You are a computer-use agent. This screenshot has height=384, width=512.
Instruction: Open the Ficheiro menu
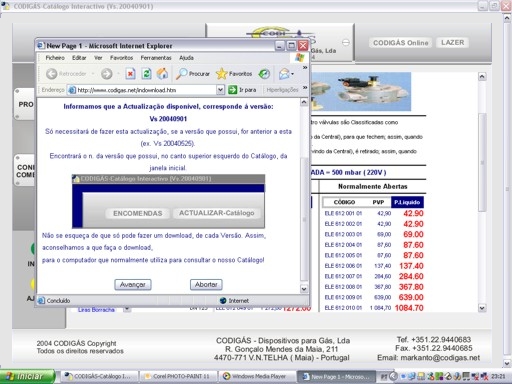click(x=55, y=58)
